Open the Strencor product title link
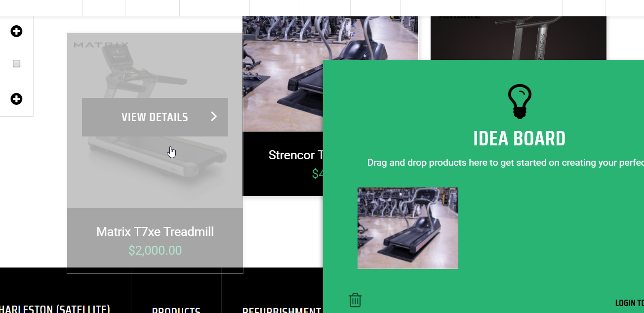The image size is (644, 313). 295,155
